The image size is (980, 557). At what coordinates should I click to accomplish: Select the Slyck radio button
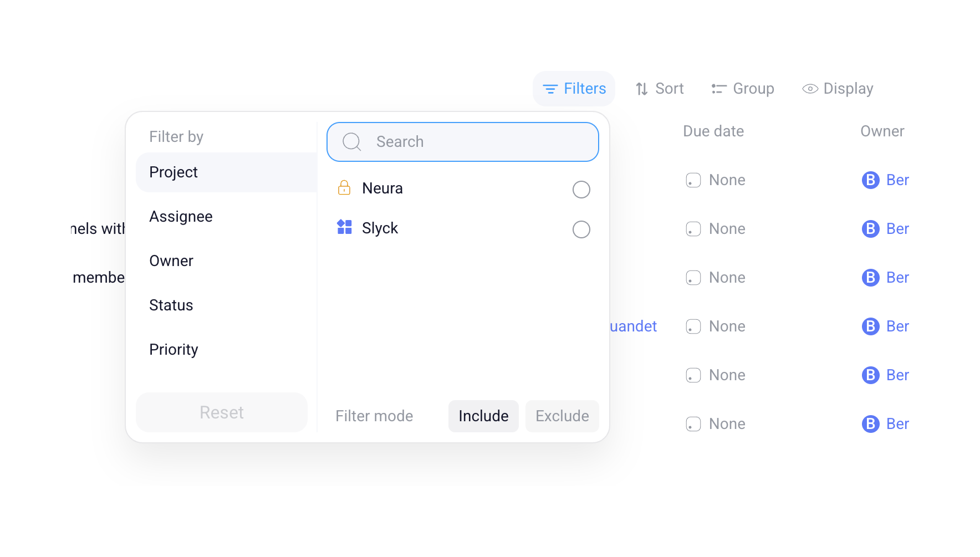pos(581,229)
